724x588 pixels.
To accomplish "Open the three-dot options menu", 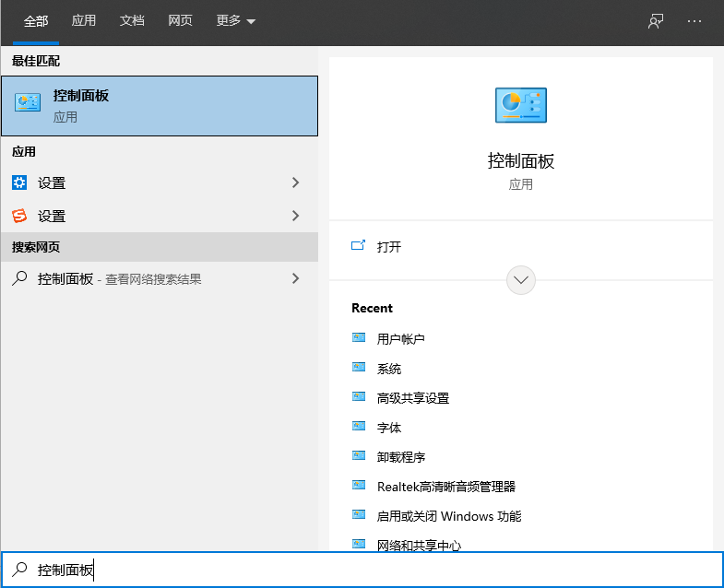I will [x=694, y=21].
